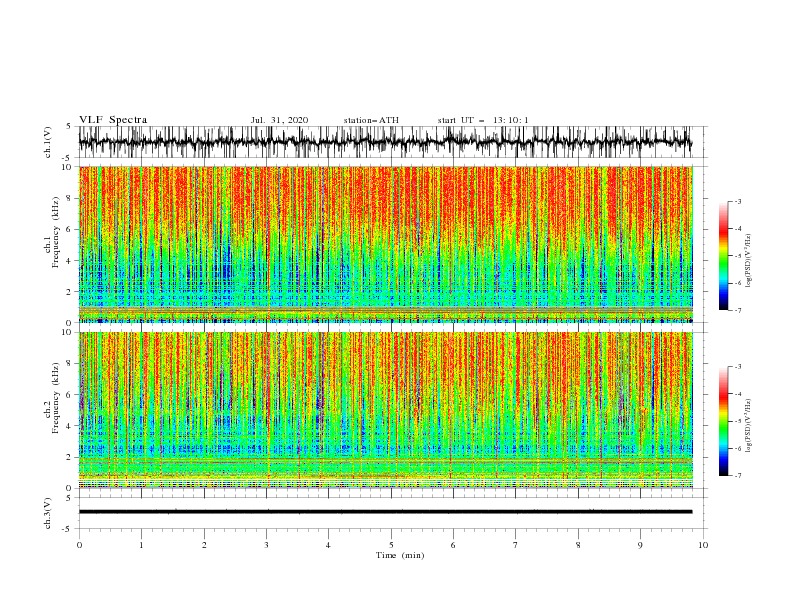Click the 'ch.1(V)' waveform axis label
Screen dimensions: 792x612
(48, 142)
